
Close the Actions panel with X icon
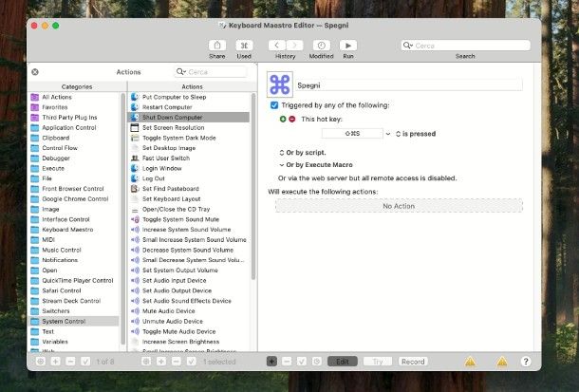(35, 72)
